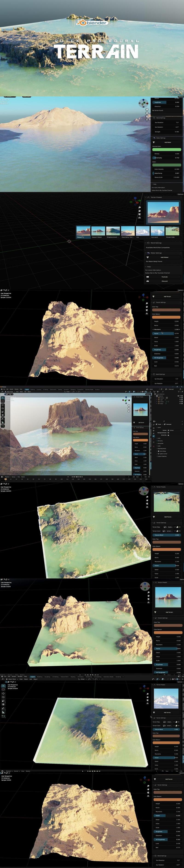The image size is (184, 868).
Task: Activate the Move tool beside the rocky island render
Action: (x=2, y=405)
